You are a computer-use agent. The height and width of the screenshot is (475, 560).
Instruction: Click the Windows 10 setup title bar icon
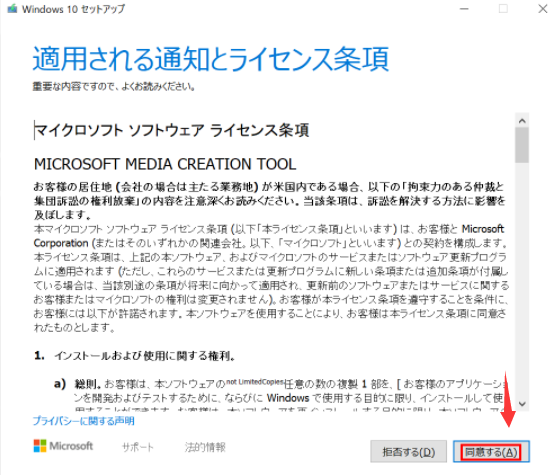coord(12,9)
